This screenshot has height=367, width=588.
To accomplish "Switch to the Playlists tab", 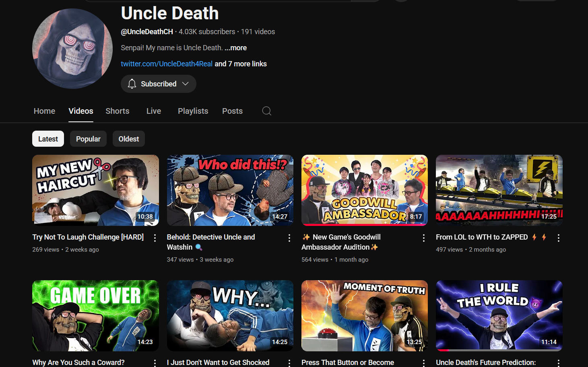I will click(193, 111).
